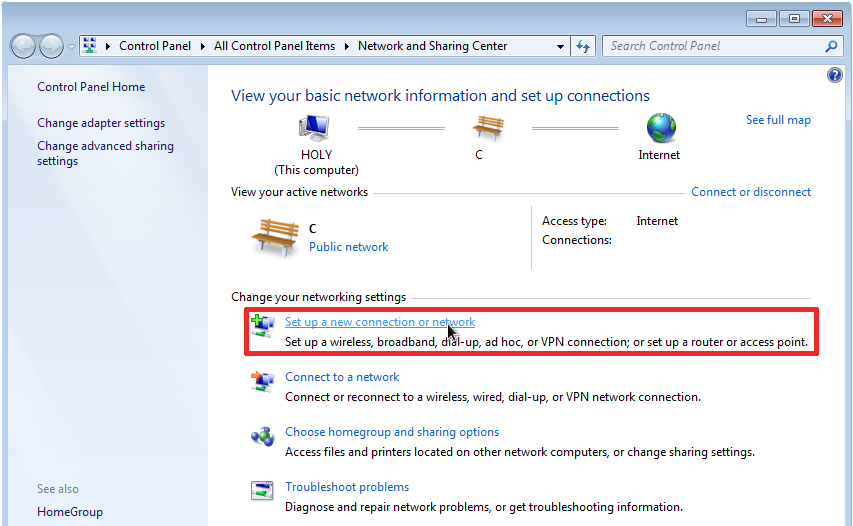853x526 pixels.
Task: Click the Internet globe icon
Action: [x=661, y=128]
